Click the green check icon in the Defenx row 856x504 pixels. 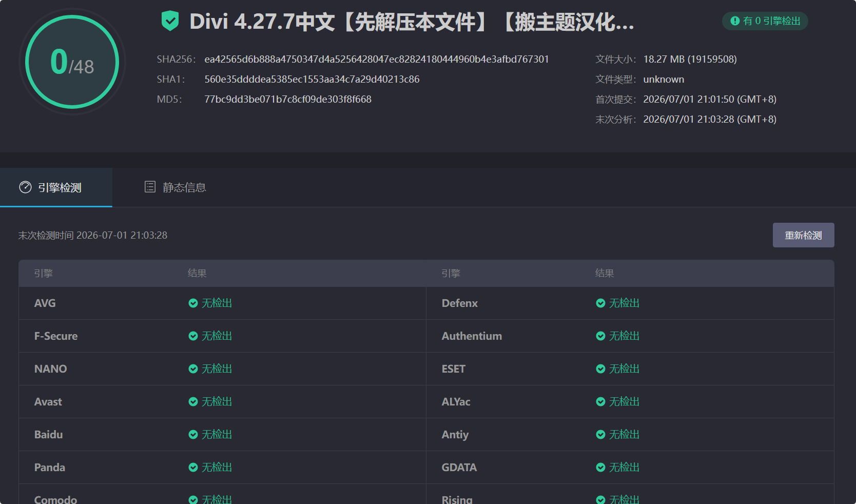coord(600,303)
